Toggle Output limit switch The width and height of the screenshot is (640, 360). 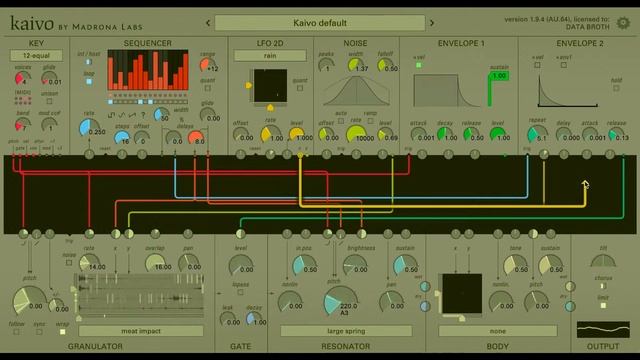[603, 305]
